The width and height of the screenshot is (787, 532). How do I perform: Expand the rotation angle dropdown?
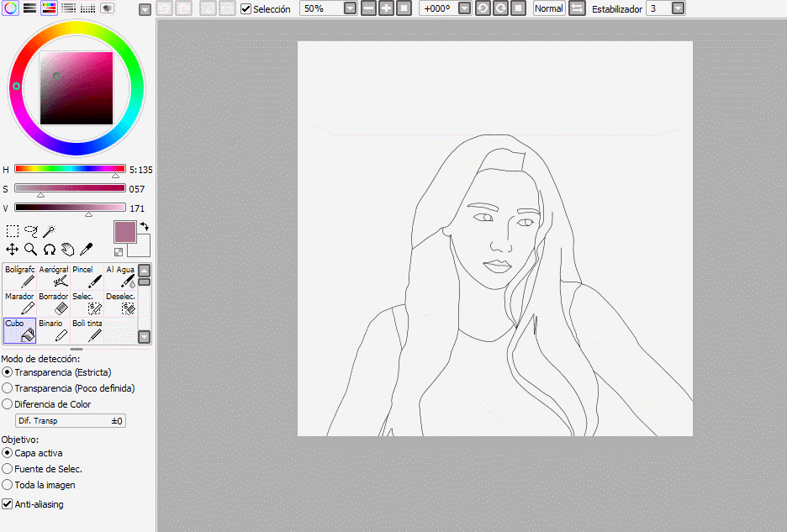coord(465,8)
